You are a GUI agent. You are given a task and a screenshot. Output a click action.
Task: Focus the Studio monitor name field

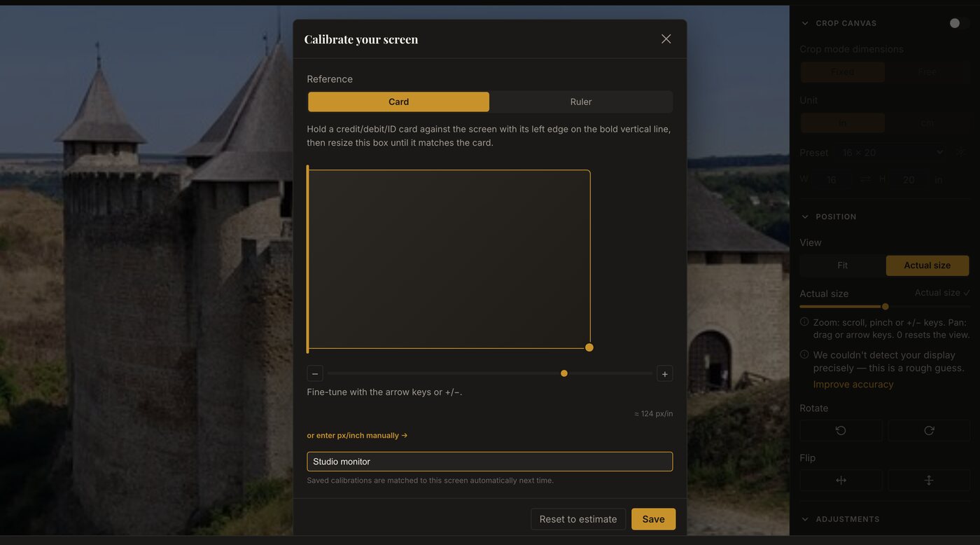(490, 462)
